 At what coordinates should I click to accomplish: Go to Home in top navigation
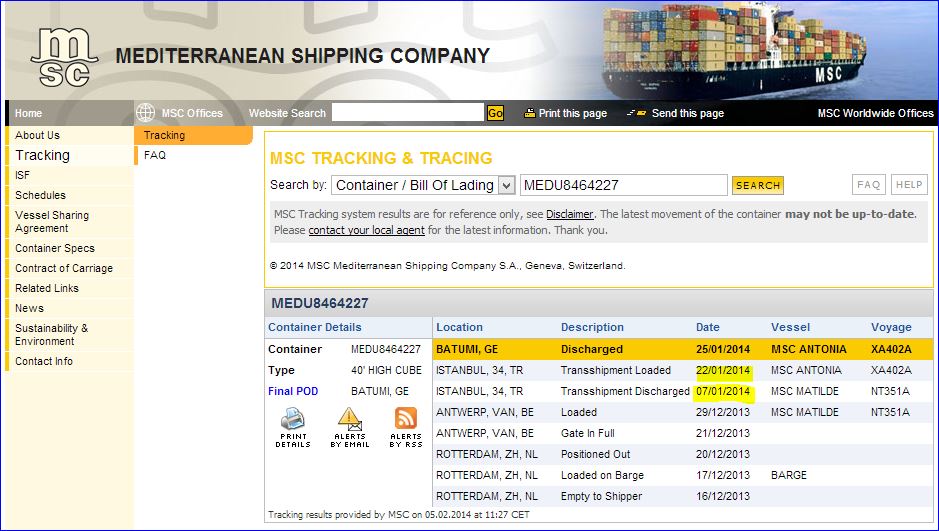(29, 113)
